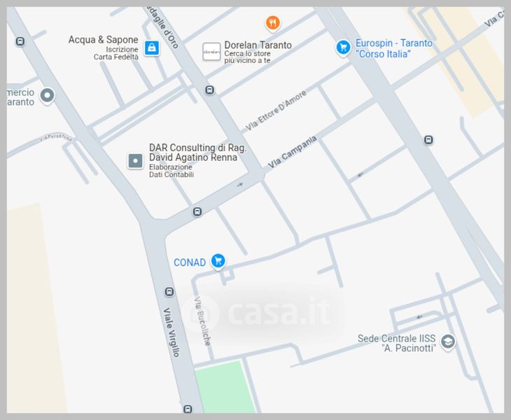Click the grey location pin near 'mercio aranto'

[x=48, y=96]
